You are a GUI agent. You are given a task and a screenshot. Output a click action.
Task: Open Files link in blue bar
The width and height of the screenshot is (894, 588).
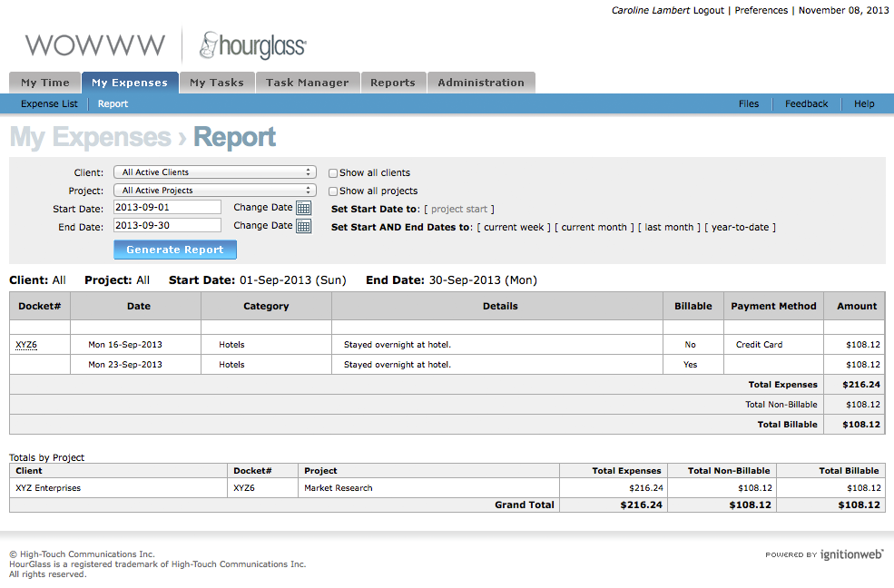tap(749, 103)
